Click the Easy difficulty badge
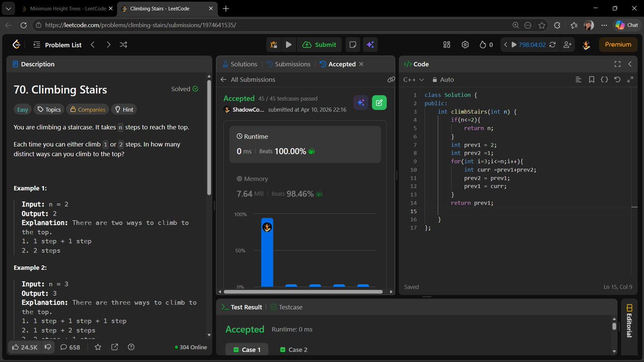Viewport: 644px width, 362px height. 23,109
